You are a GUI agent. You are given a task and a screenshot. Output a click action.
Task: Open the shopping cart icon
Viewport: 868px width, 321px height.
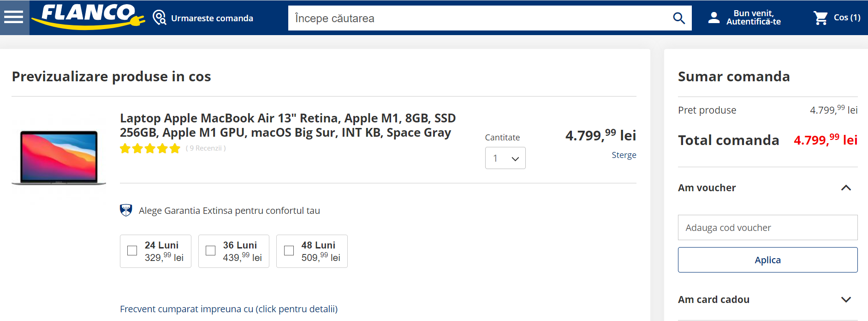click(820, 18)
